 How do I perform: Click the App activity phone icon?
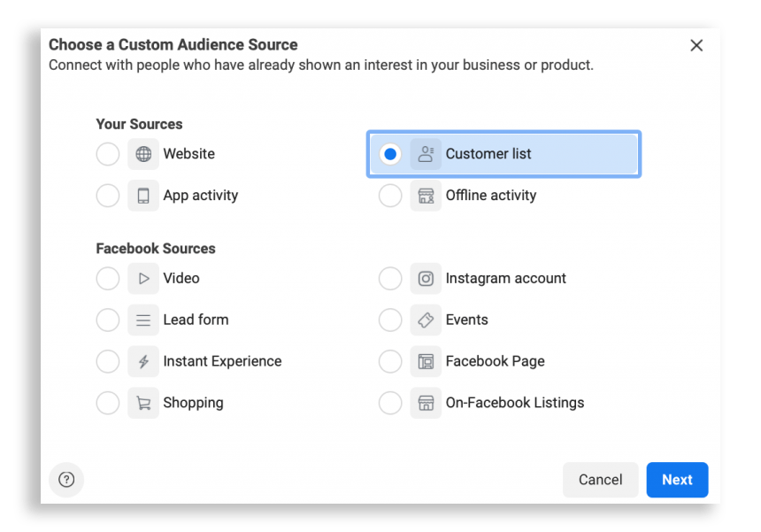(x=143, y=196)
